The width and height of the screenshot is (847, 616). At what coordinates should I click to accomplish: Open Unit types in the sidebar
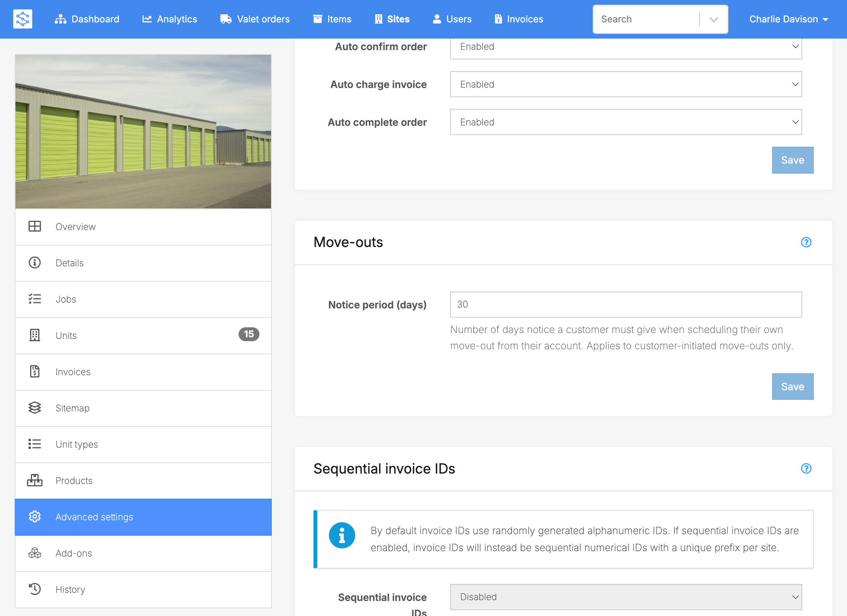(143, 444)
